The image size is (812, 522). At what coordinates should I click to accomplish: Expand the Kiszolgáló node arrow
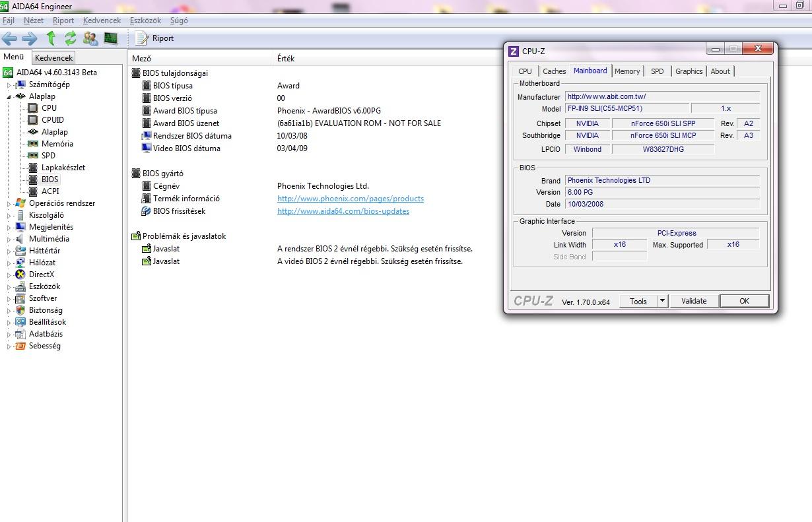tap(9, 216)
